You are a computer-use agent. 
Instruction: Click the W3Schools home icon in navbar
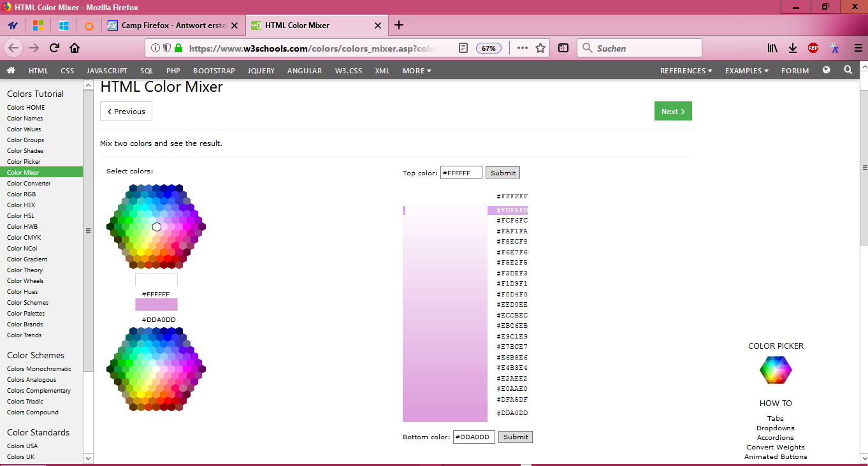(11, 71)
